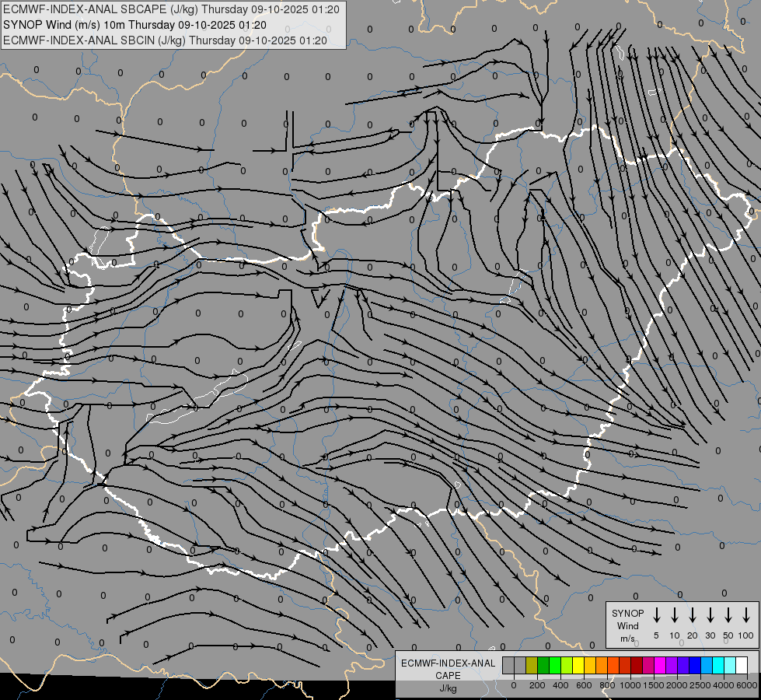Select the sky blue swatch right of 2500
This screenshot has height=700, width=761.
click(x=707, y=666)
